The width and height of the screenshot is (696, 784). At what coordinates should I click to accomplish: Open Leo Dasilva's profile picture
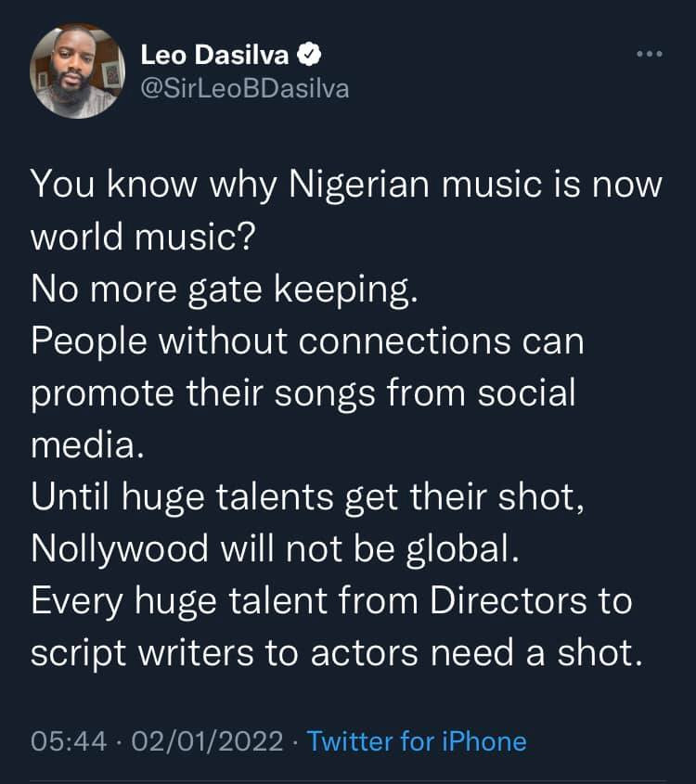[78, 71]
